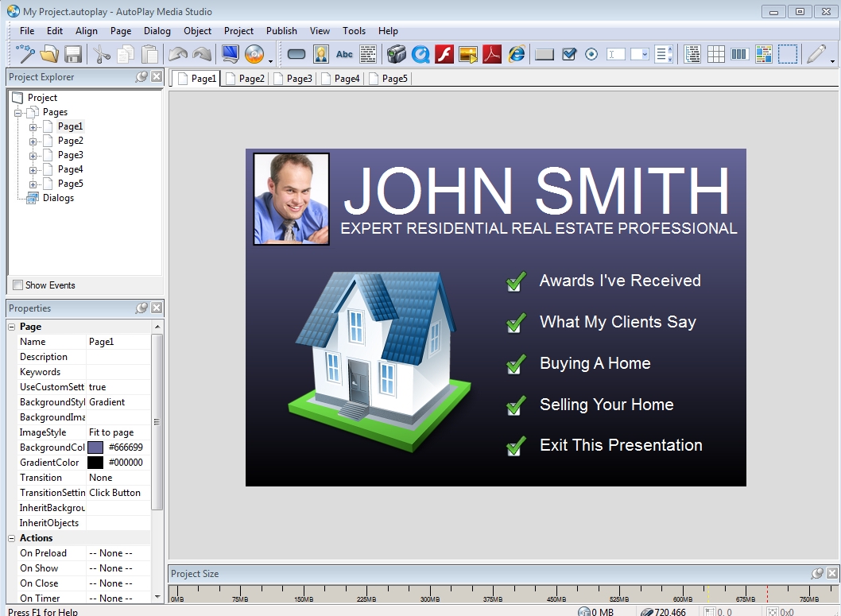Insert a Grid object from the toolbar
Image resolution: width=841 pixels, height=616 pixels.
click(x=716, y=54)
